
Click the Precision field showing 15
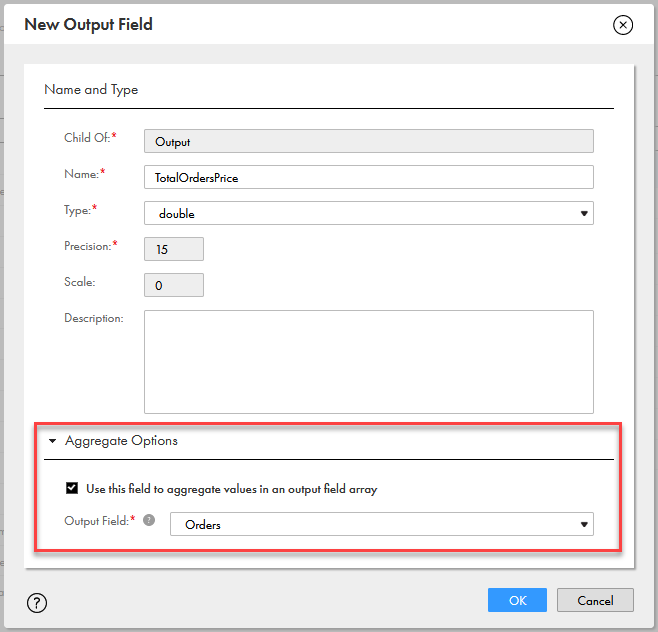tap(174, 249)
